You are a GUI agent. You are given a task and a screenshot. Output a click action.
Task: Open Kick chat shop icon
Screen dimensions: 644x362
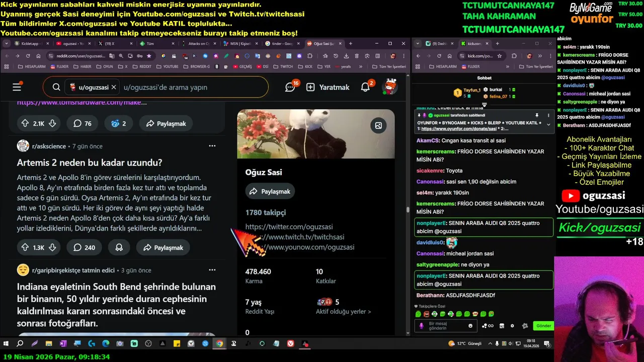502,326
